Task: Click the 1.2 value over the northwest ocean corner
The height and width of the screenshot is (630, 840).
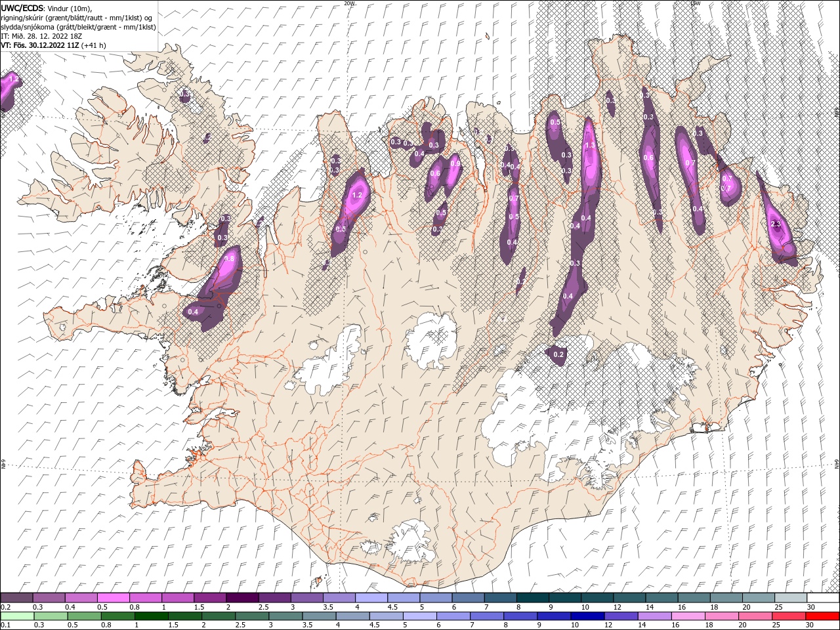Action: (x=14, y=79)
